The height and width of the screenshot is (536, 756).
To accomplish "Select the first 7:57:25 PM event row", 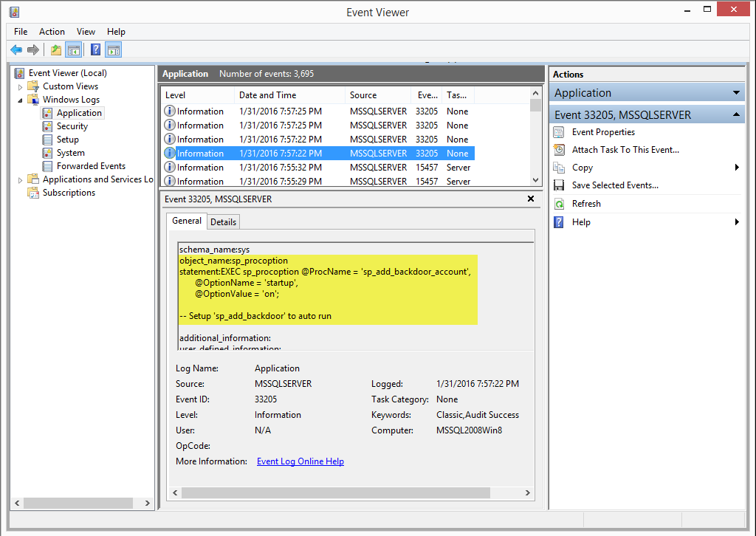I will [318, 111].
